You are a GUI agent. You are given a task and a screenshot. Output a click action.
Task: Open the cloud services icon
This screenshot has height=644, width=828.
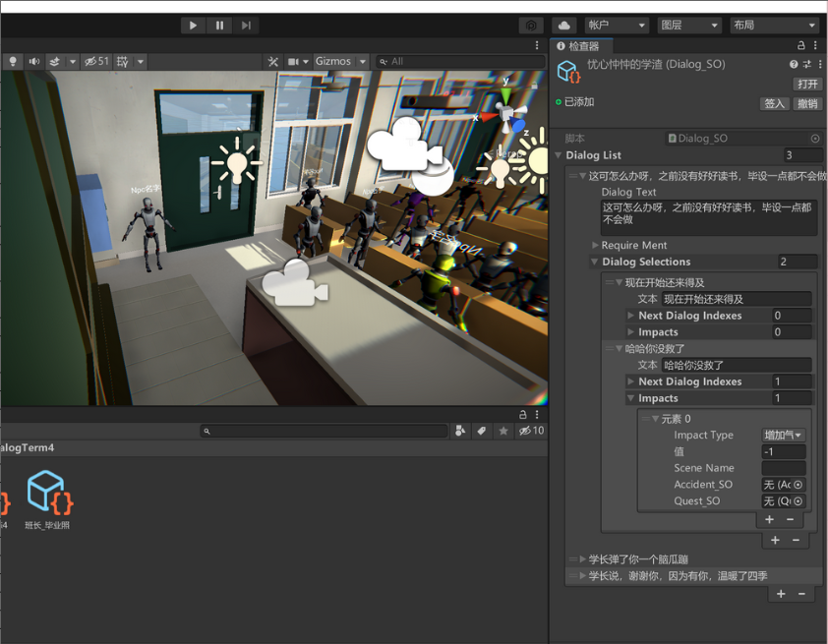[x=563, y=26]
